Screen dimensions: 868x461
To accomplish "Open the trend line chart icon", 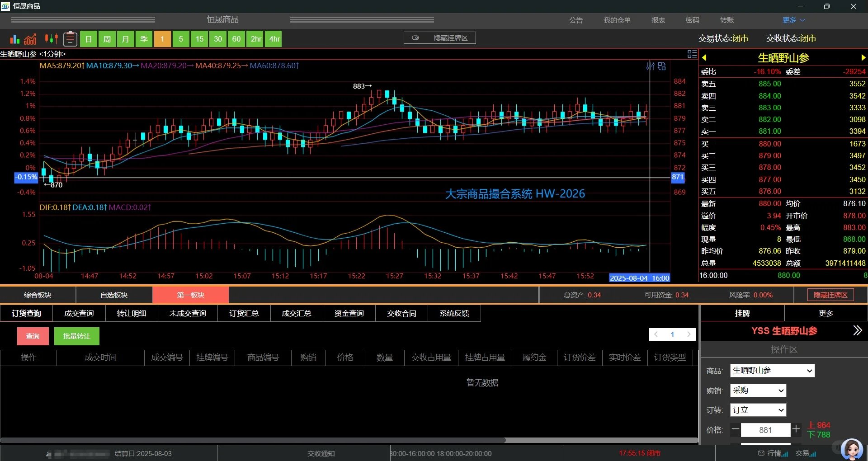I will (x=30, y=39).
